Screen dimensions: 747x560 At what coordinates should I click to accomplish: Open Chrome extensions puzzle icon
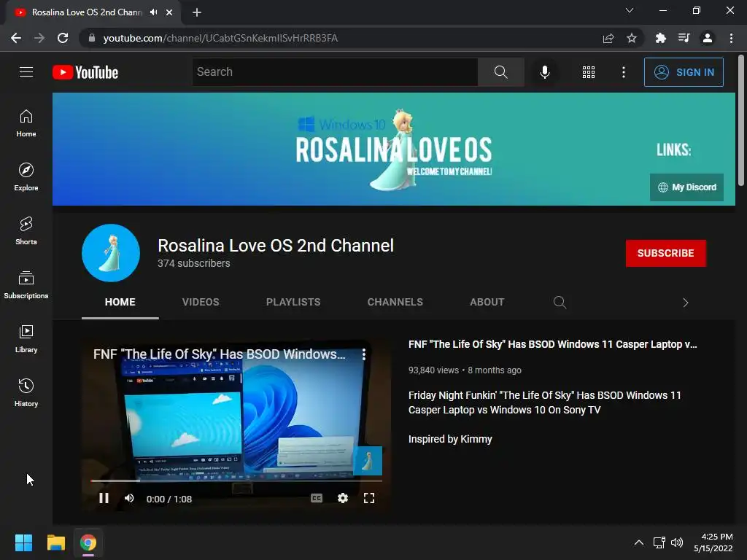[x=660, y=38]
